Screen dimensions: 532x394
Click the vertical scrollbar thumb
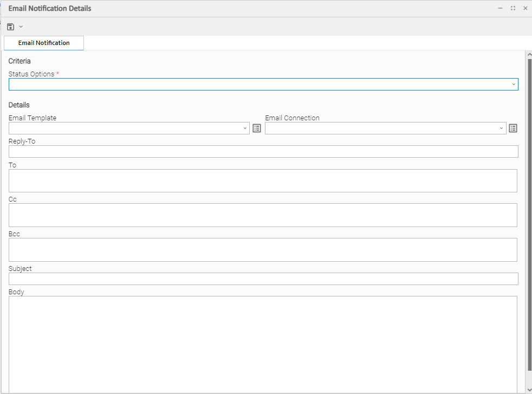[x=529, y=217]
